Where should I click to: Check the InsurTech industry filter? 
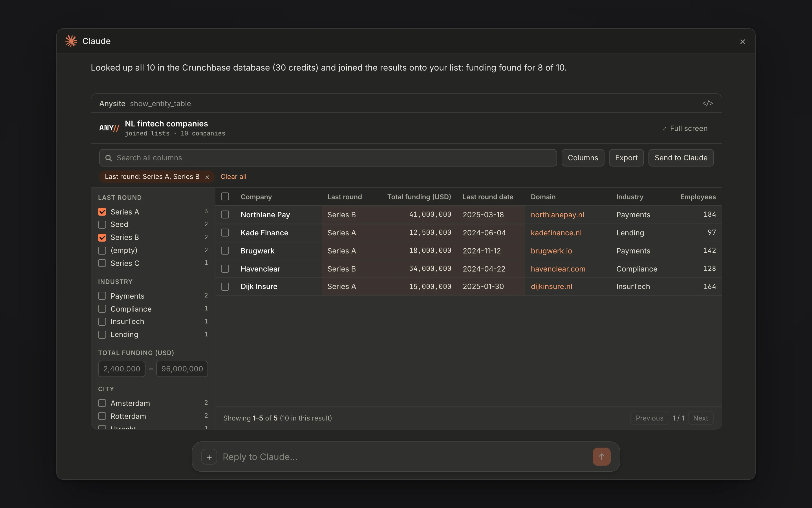[102, 321]
